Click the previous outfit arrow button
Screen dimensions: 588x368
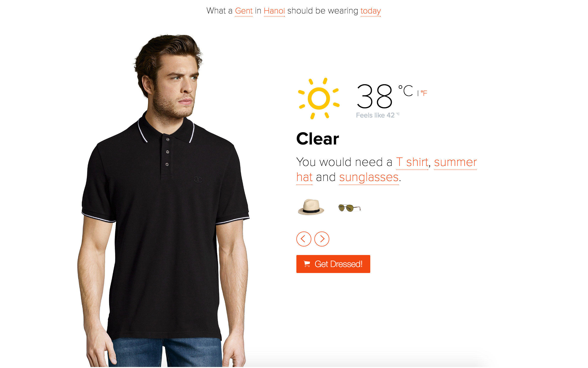304,239
